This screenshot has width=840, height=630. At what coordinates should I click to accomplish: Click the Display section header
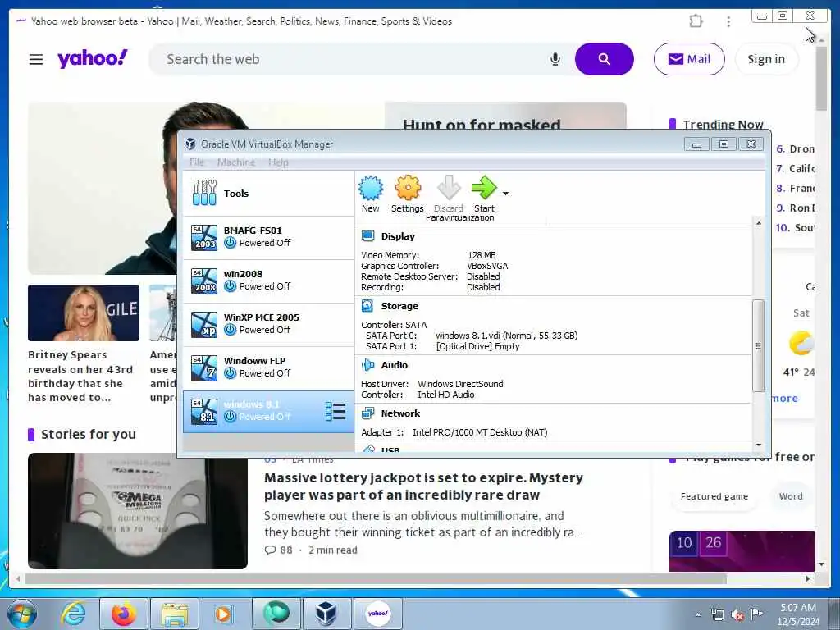click(398, 236)
